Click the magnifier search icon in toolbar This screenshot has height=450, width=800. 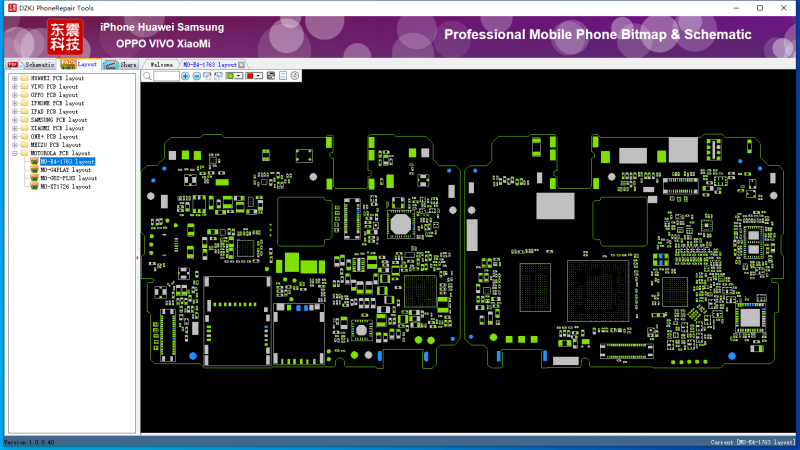point(147,76)
